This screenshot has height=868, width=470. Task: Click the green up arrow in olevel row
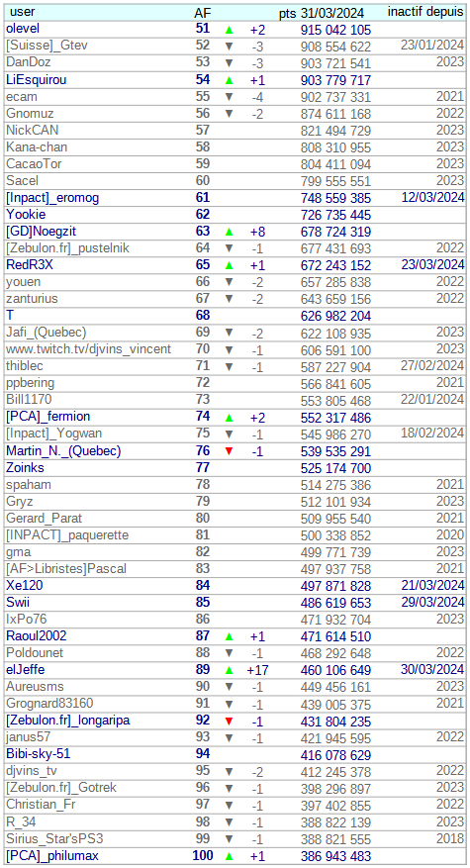tap(230, 30)
